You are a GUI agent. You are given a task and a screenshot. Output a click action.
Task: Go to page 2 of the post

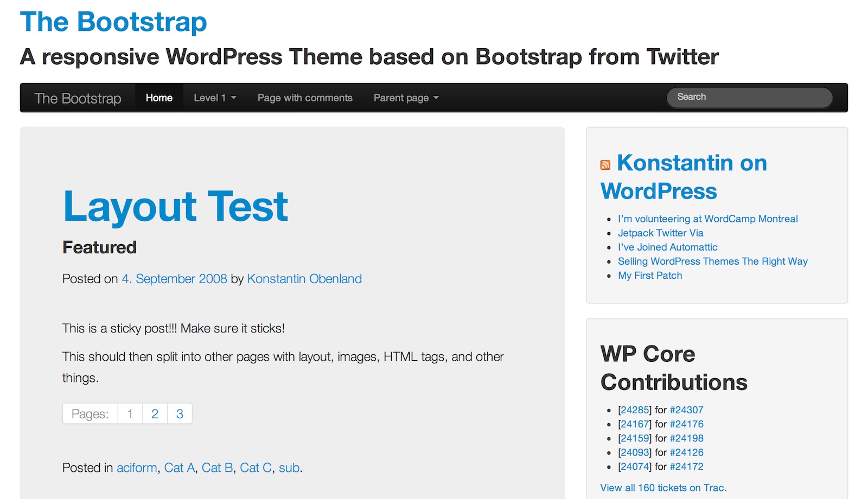click(155, 414)
